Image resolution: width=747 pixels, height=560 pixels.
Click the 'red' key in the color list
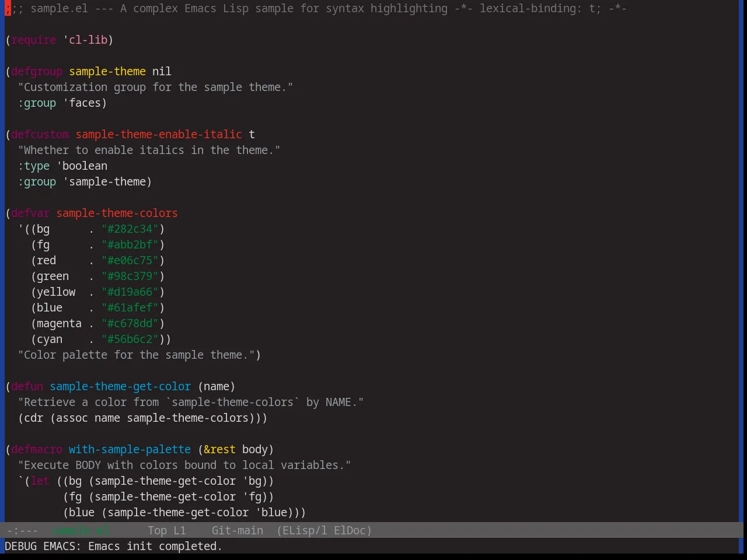click(46, 260)
